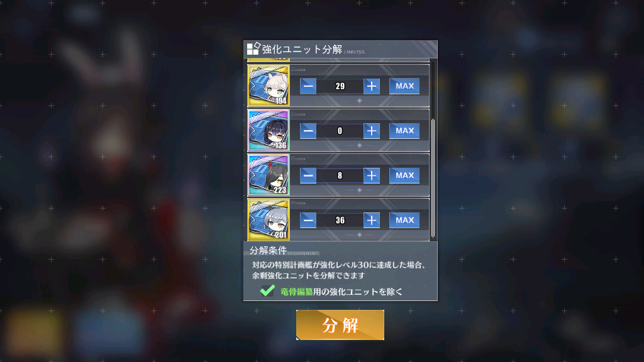Set MAX for the 136-count unit

[404, 131]
